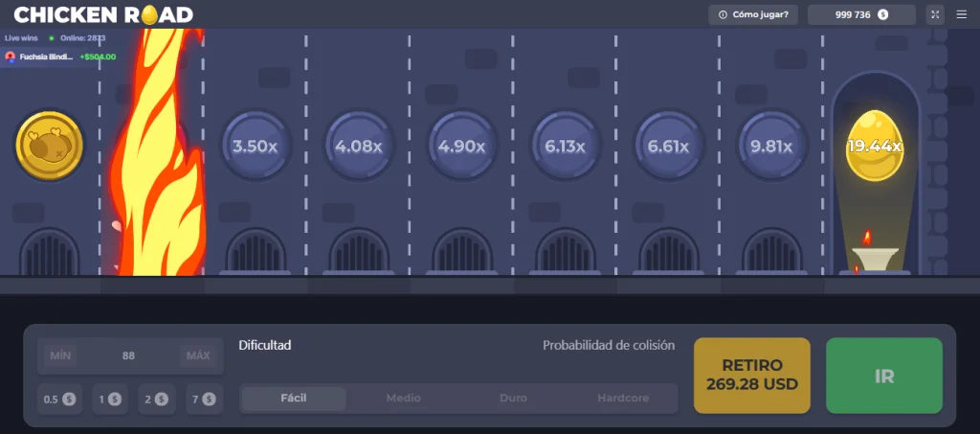Select the 9.81x multiplier manhole
The height and width of the screenshot is (434, 980).
[x=771, y=147]
